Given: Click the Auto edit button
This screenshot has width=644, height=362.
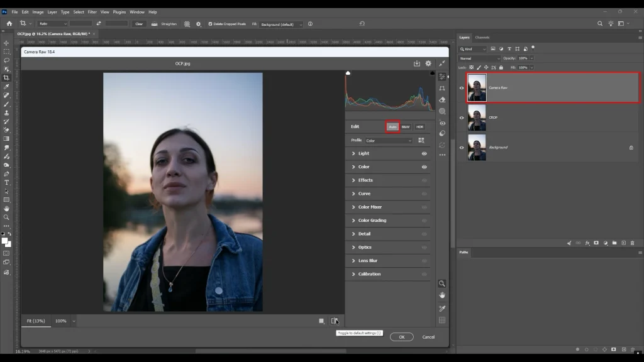Looking at the screenshot, I should [392, 127].
